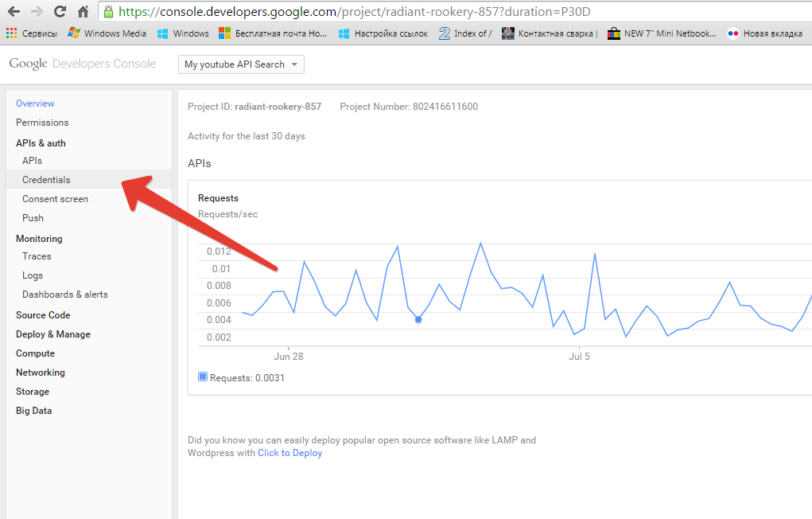Open Permissions in the sidebar
The height and width of the screenshot is (519, 812).
tap(42, 123)
